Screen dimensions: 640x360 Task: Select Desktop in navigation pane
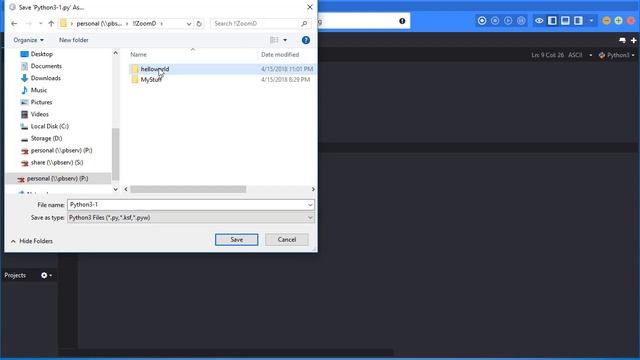[42, 54]
